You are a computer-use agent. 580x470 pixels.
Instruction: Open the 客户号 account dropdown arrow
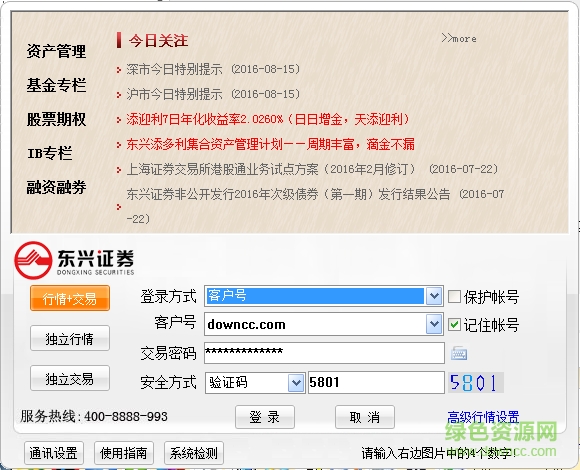click(434, 324)
